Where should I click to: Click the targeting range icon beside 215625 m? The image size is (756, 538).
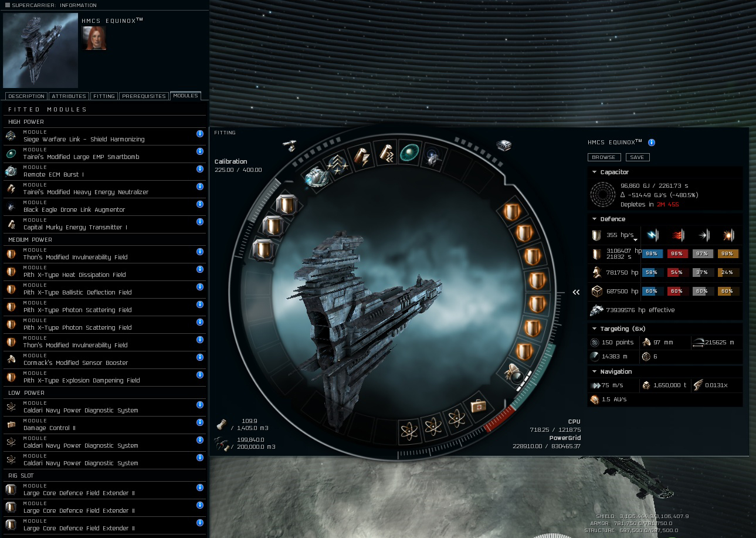698,342
